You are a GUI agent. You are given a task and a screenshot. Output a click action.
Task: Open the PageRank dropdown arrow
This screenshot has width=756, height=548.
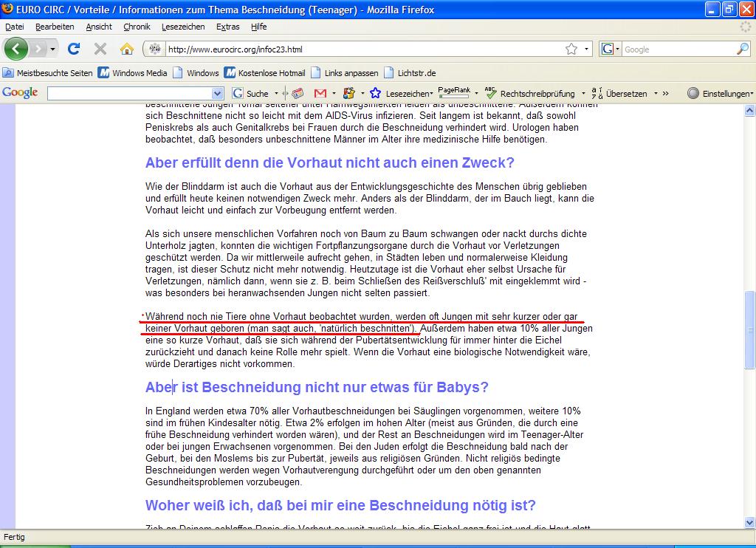point(476,94)
